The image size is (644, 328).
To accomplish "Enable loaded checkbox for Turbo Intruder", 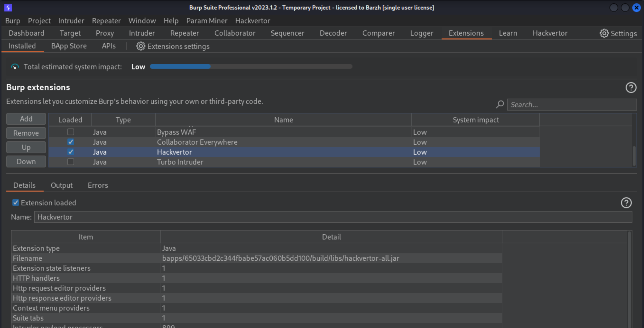I will (x=71, y=162).
